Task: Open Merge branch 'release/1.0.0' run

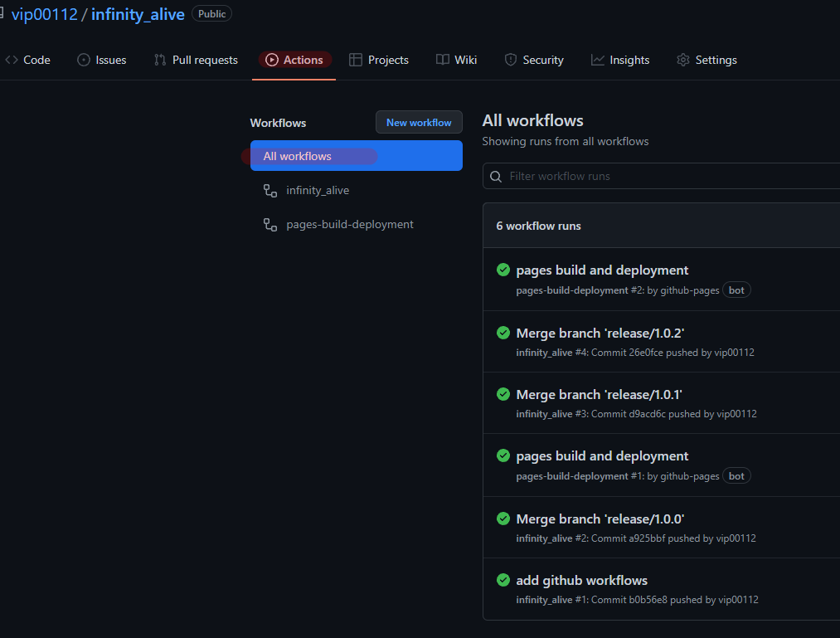Action: (x=600, y=519)
